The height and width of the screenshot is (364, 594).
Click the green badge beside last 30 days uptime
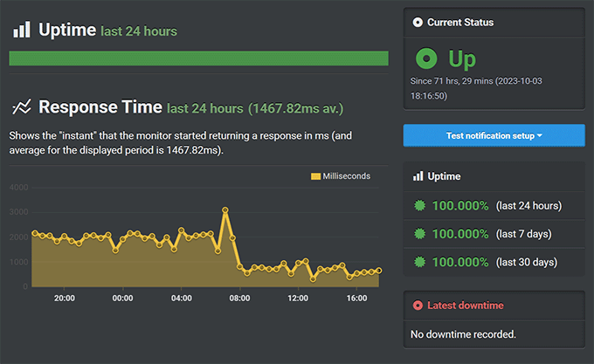click(420, 262)
